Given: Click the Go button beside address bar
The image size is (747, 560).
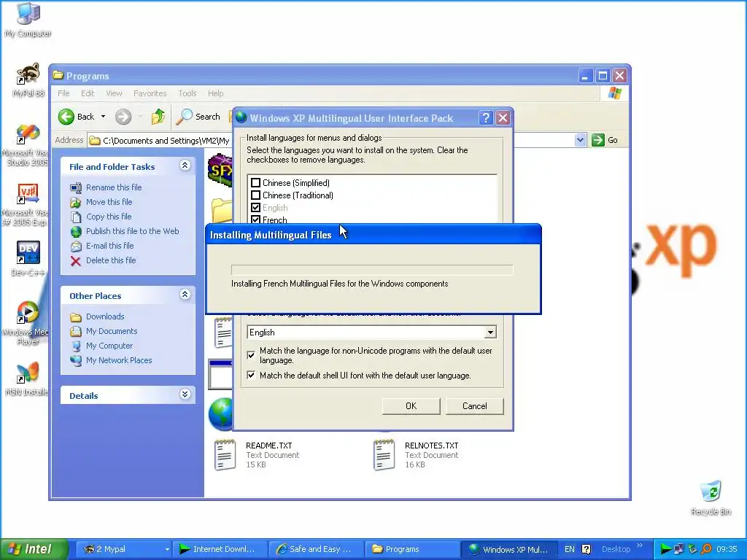Looking at the screenshot, I should [x=605, y=140].
